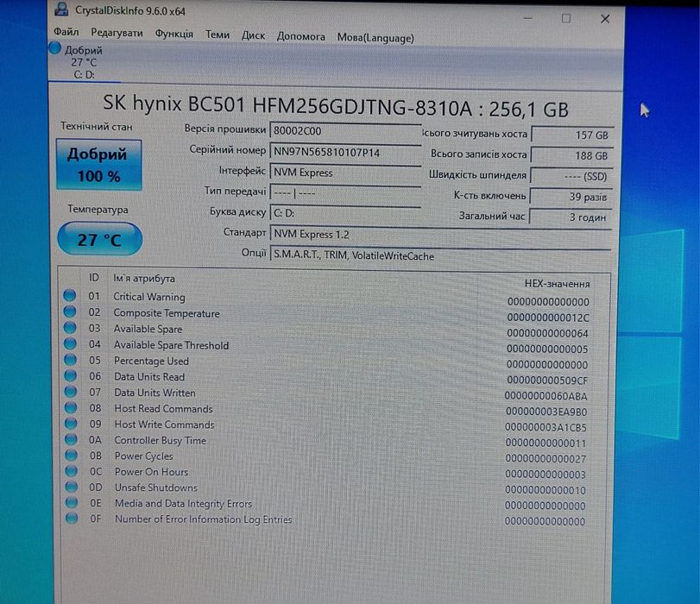
Task: Open the Функція menu
Action: coord(174,34)
